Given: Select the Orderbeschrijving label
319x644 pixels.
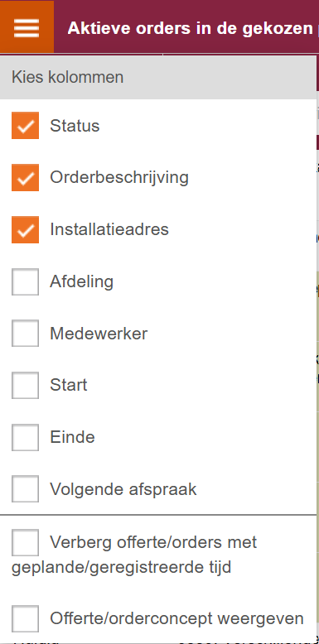Looking at the screenshot, I should pos(119,178).
